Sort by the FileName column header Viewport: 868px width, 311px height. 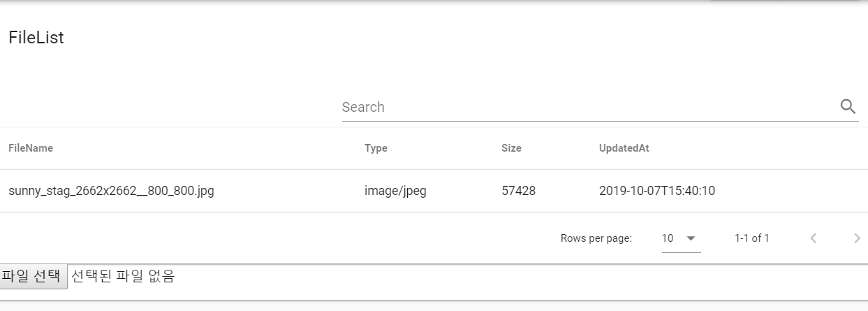coord(31,148)
